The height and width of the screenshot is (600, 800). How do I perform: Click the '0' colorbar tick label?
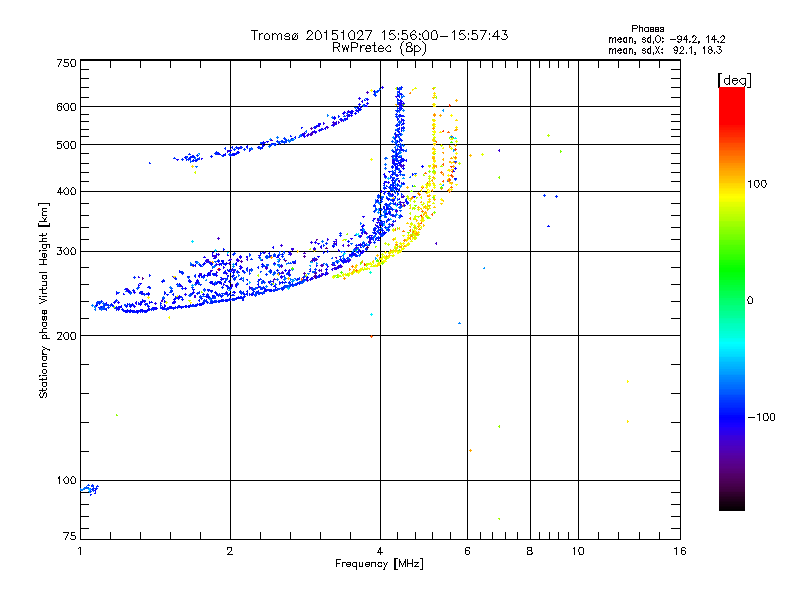click(x=750, y=301)
